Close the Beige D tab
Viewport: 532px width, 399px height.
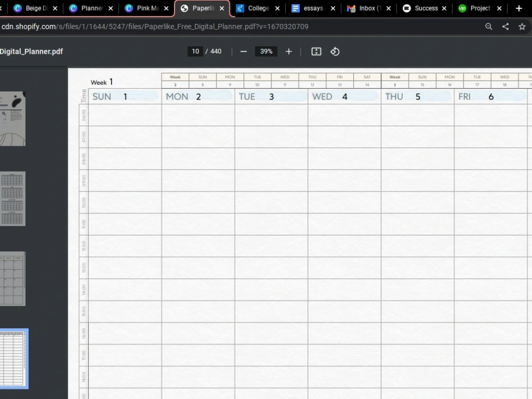(x=55, y=9)
